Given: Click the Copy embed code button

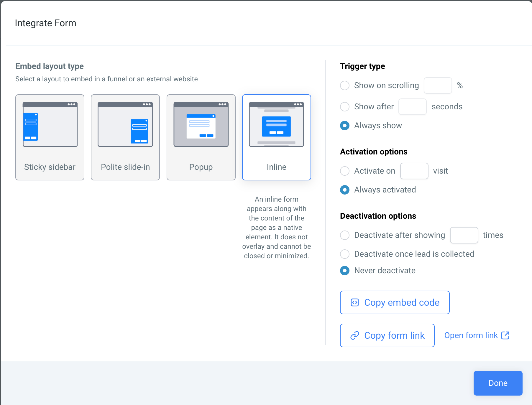Looking at the screenshot, I should coord(395,302).
